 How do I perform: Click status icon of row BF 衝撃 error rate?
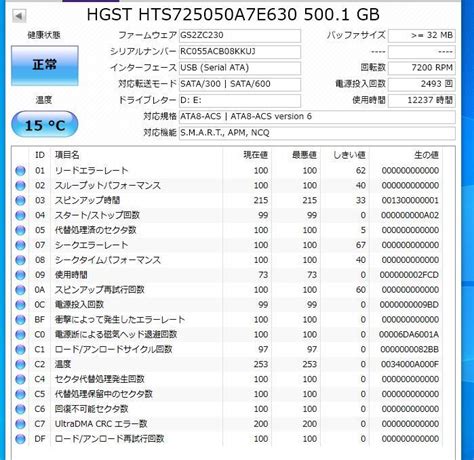point(20,320)
